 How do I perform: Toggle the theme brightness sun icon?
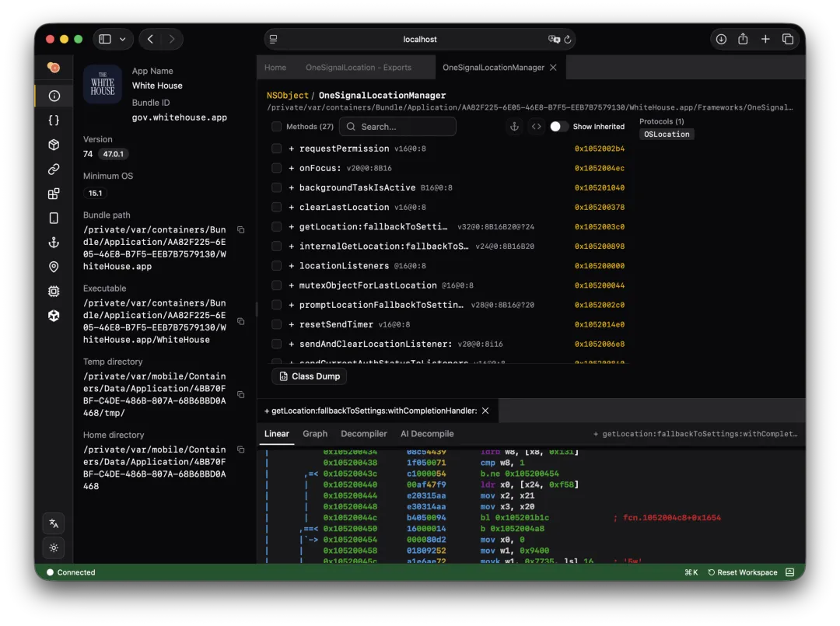[x=54, y=547]
